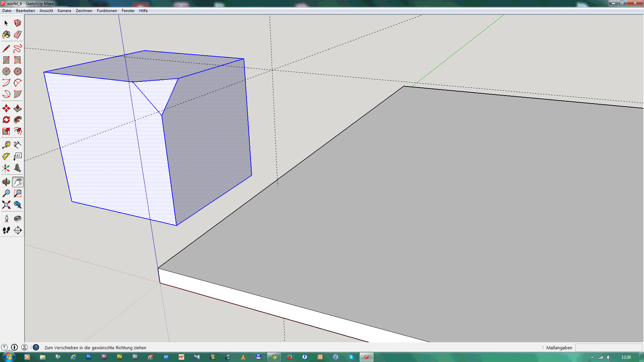Click the Windows Start button

point(9,357)
